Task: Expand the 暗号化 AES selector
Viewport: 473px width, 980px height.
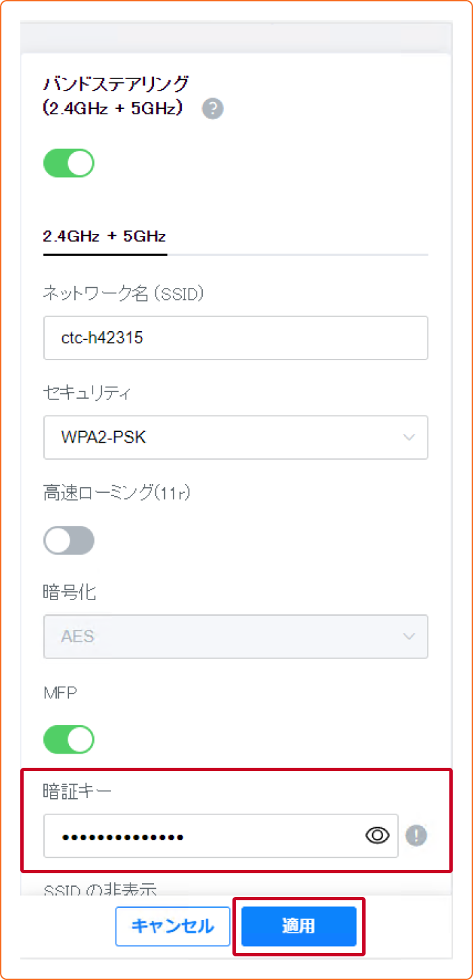Action: pyautogui.click(x=236, y=636)
